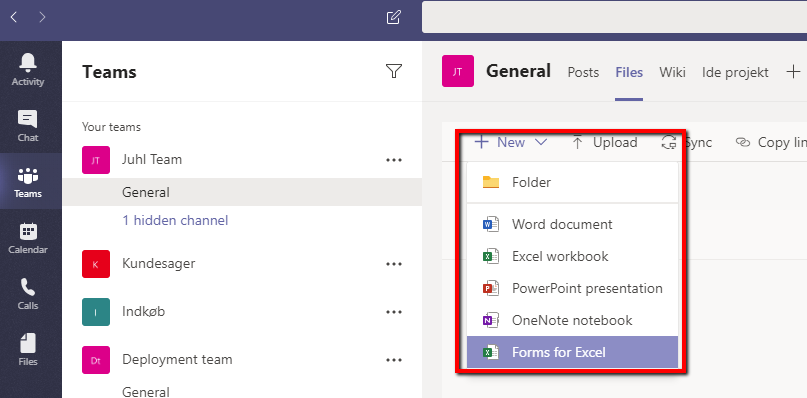Screen dimensions: 807x398
Task: Click the search input field
Action: (x=615, y=17)
